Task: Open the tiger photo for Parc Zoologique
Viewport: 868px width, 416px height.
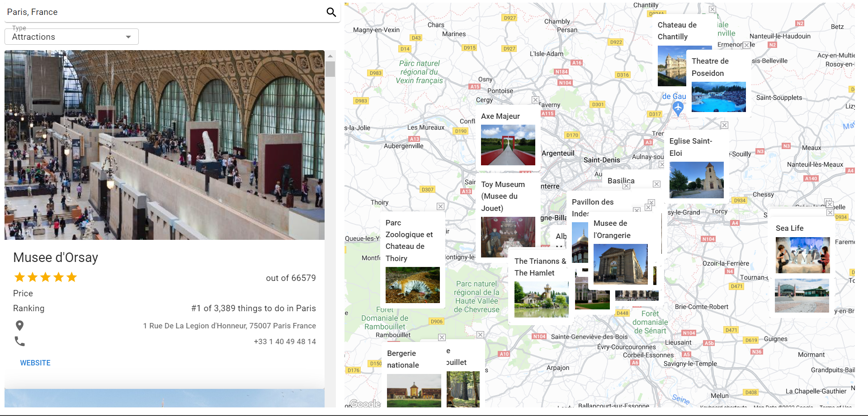Action: pos(413,285)
